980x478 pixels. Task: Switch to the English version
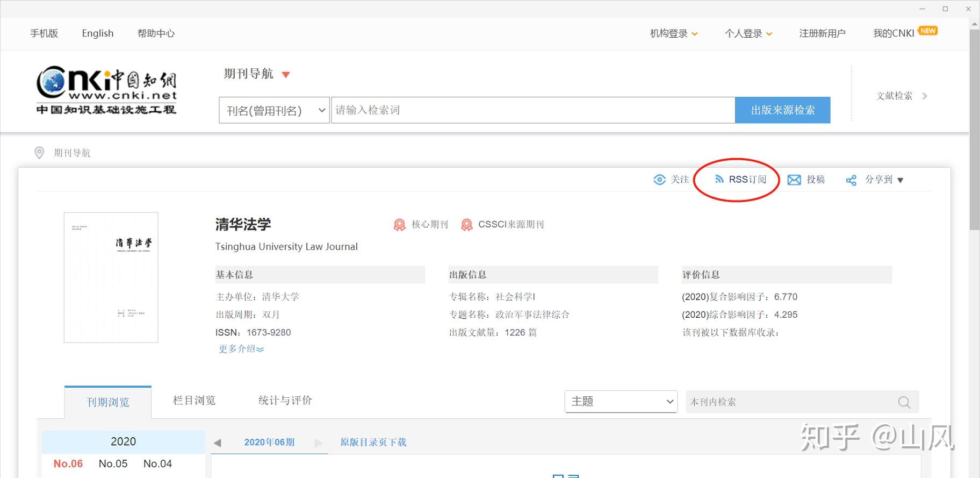click(98, 33)
